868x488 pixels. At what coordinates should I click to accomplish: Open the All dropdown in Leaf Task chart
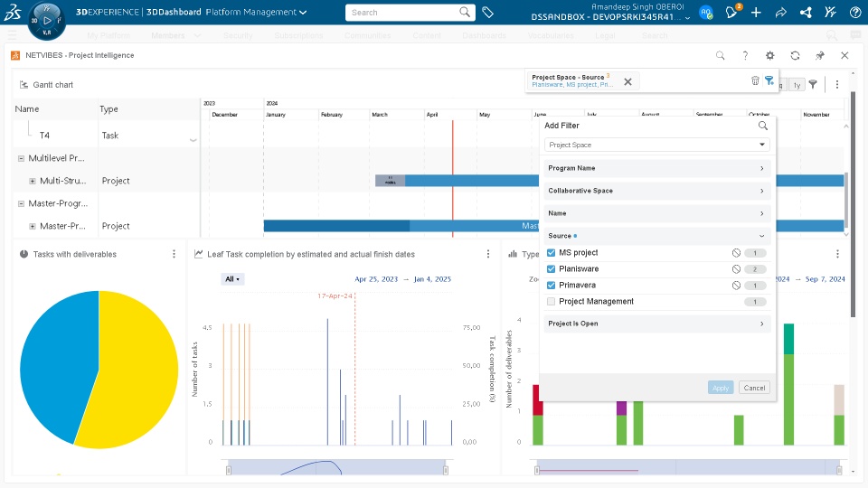click(232, 279)
